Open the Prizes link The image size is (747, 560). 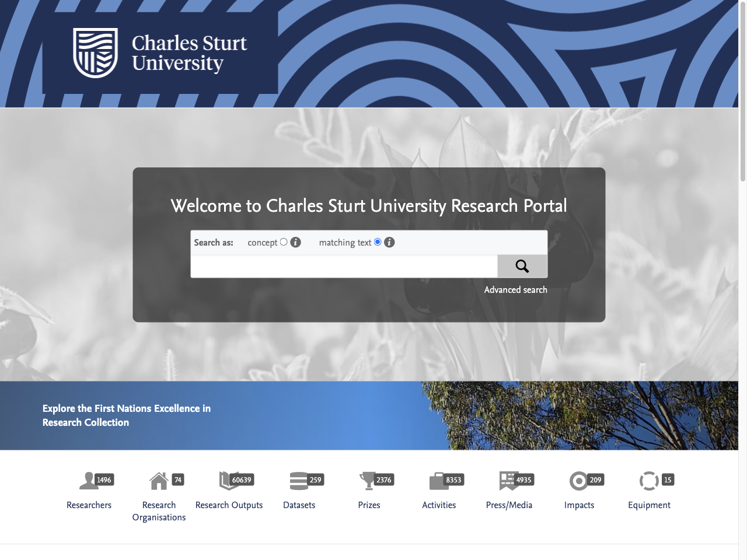click(x=369, y=505)
